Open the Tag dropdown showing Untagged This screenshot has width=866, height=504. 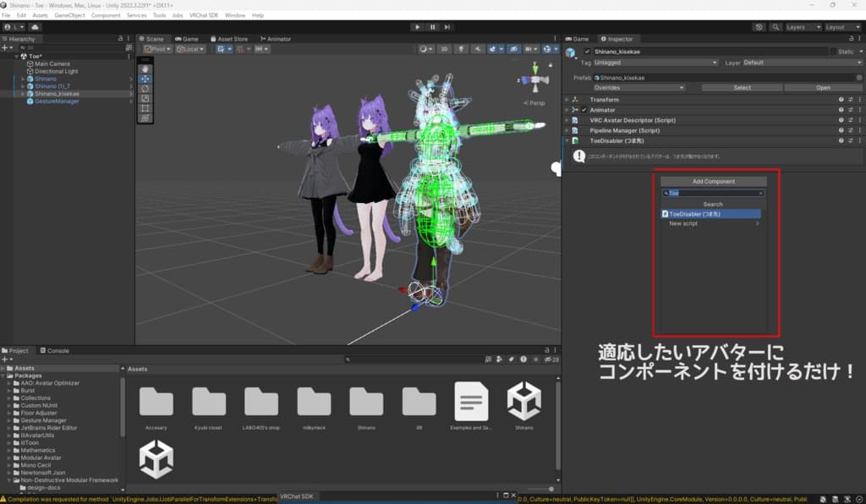tap(656, 63)
